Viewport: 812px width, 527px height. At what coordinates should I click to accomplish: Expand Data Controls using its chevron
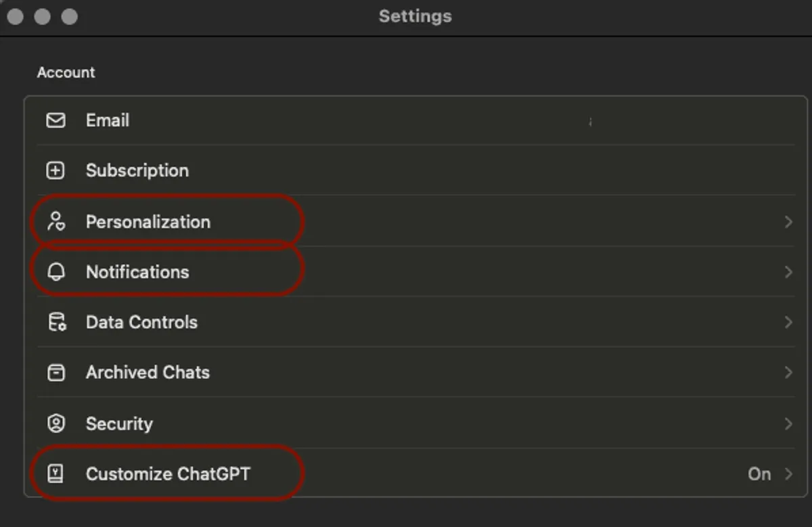click(788, 322)
